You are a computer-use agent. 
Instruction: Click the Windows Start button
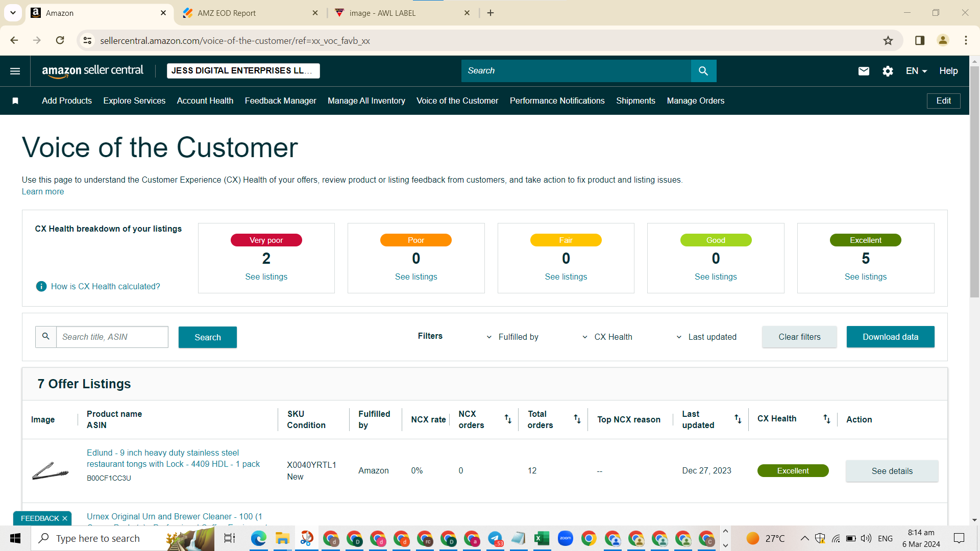[15, 538]
